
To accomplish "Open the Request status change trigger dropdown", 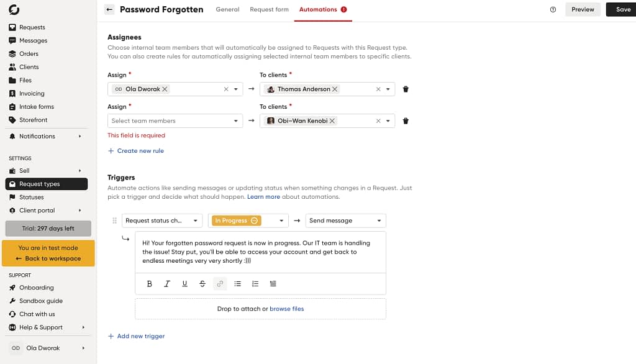I will pyautogui.click(x=162, y=221).
